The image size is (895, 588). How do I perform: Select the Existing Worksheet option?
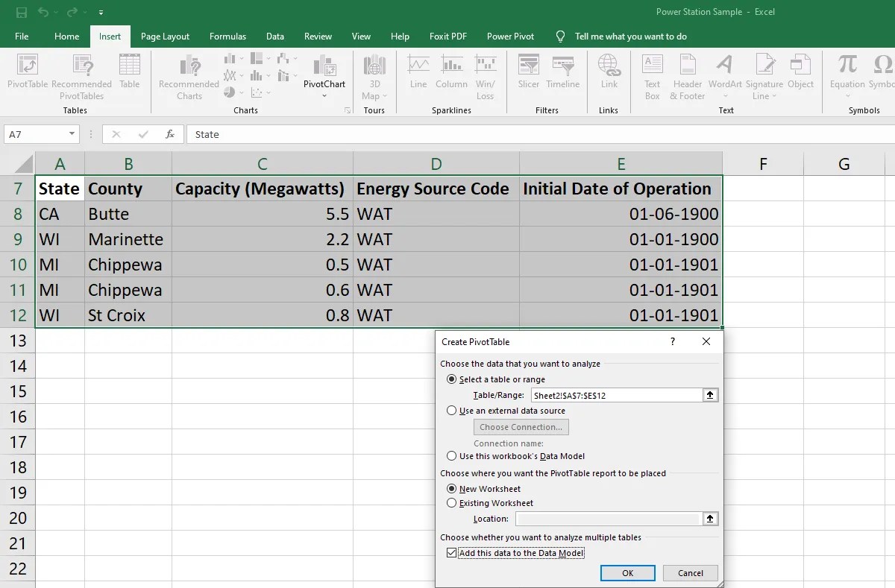pos(452,503)
